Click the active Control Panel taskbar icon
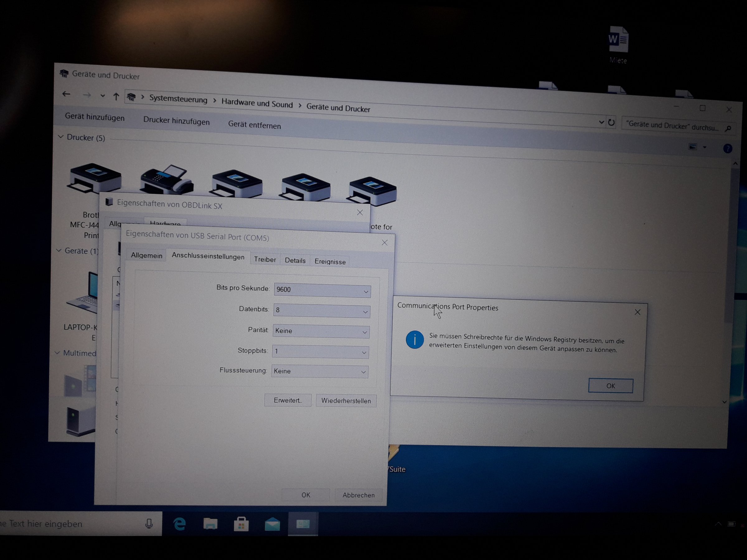 coord(303,524)
